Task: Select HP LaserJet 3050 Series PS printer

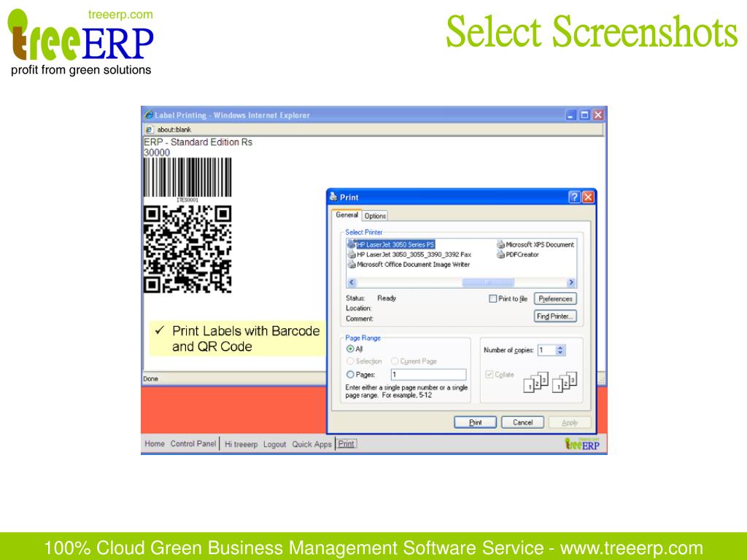Action: pos(391,244)
